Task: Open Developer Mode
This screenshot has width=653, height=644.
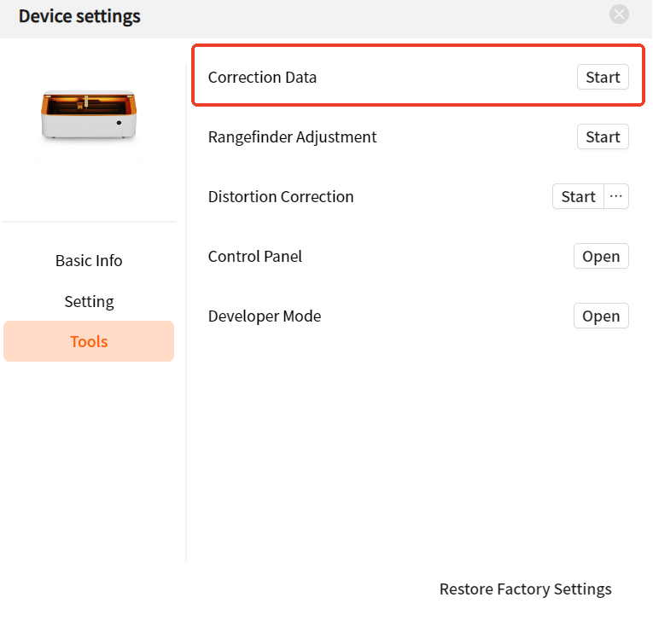Action: [x=601, y=316]
